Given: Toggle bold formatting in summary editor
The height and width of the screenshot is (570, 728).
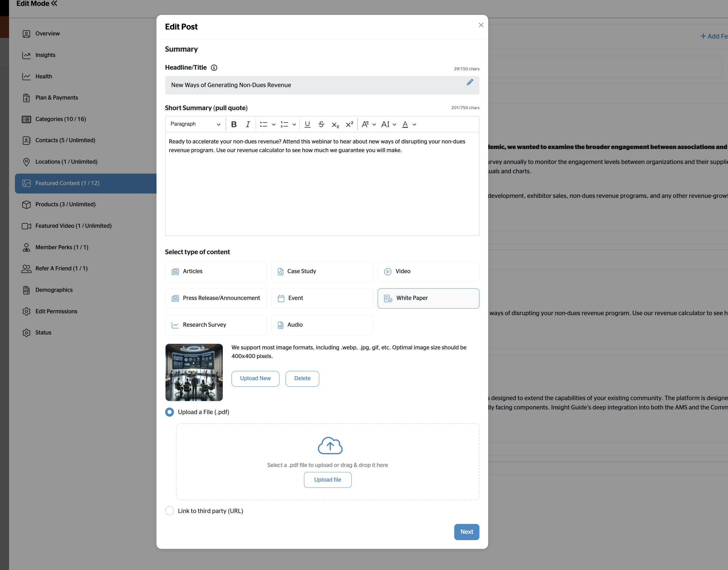Looking at the screenshot, I should coord(234,124).
